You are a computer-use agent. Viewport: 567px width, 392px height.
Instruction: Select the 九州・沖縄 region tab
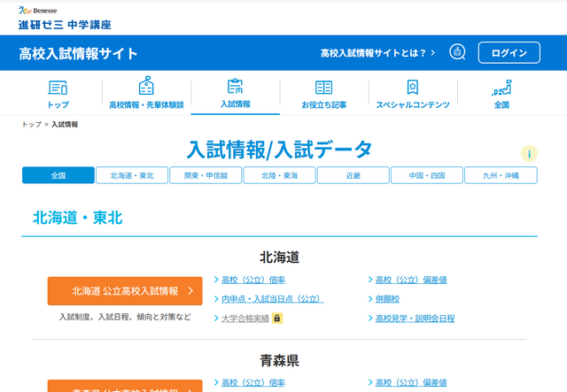(x=501, y=175)
